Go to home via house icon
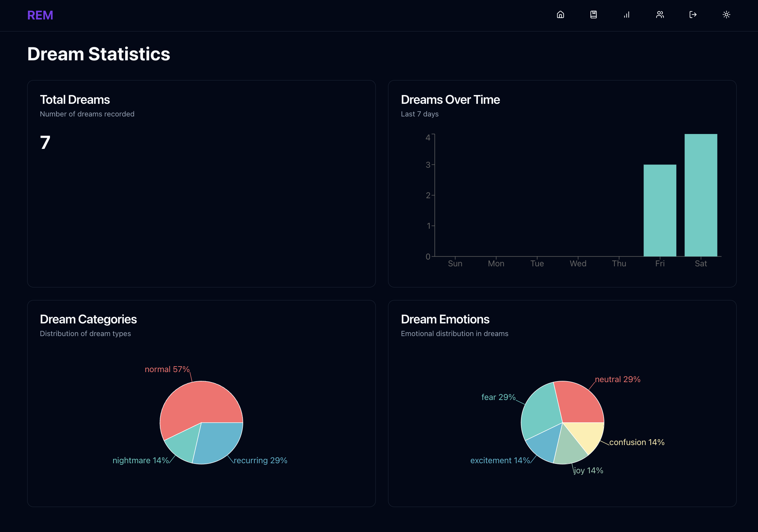Viewport: 758px width, 532px height. [560, 15]
